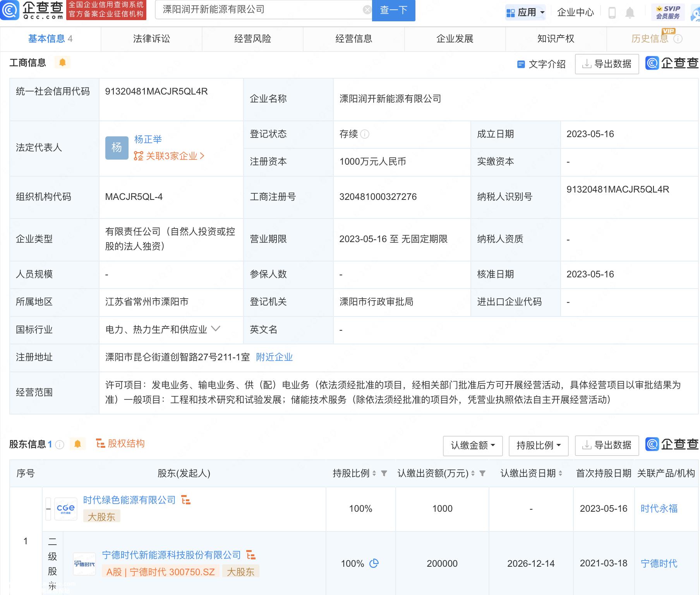
Task: Export data from 工商信息 section
Action: click(607, 64)
